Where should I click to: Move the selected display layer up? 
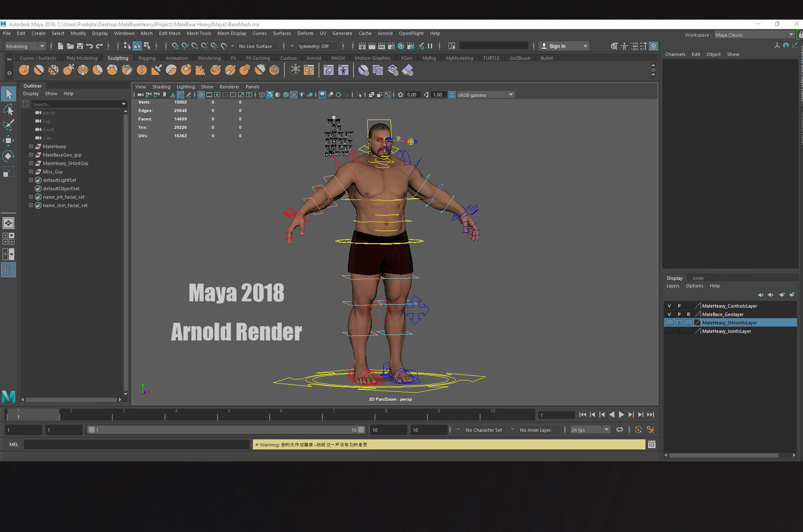(761, 295)
